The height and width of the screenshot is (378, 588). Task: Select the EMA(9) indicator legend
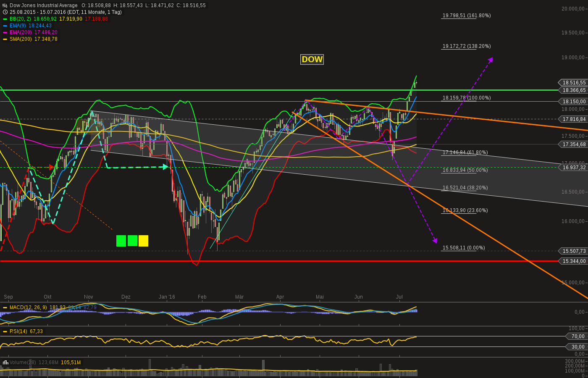click(27, 26)
